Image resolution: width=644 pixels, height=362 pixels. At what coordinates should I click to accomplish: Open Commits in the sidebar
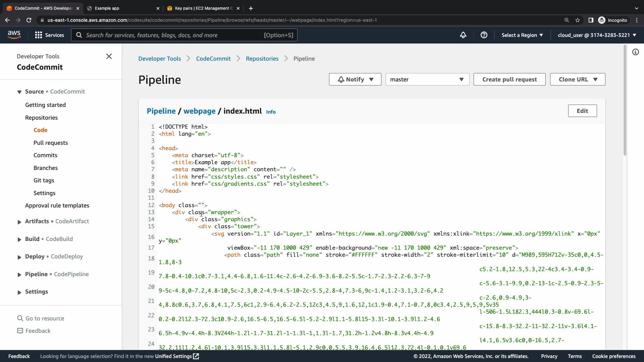45,155
